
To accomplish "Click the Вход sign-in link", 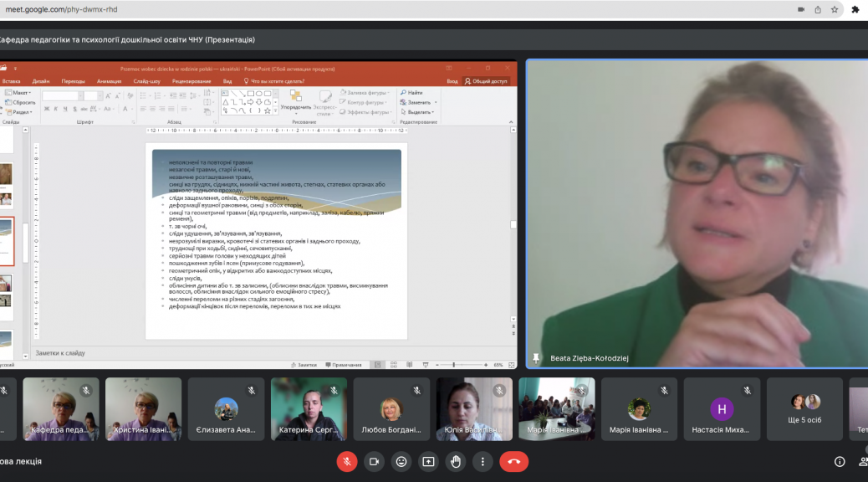I will coord(452,81).
